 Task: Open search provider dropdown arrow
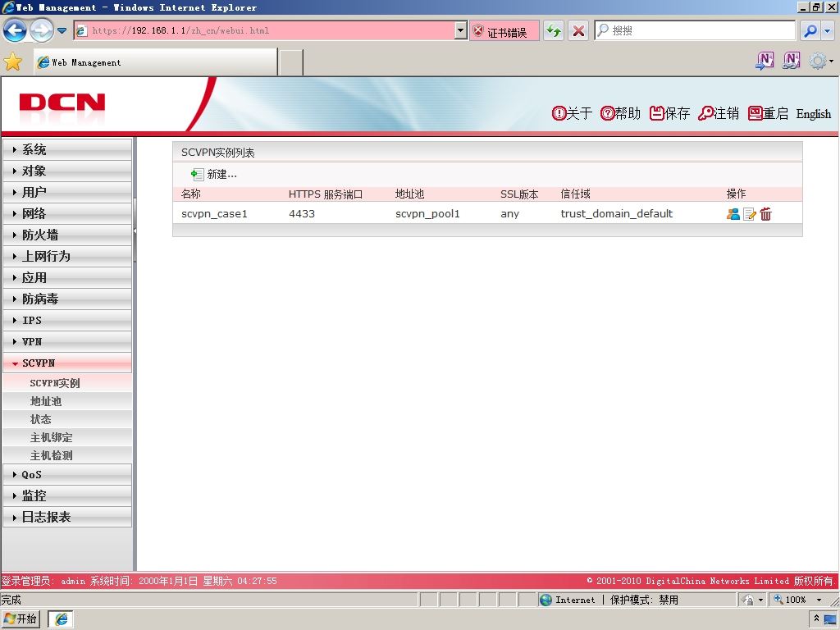828,30
